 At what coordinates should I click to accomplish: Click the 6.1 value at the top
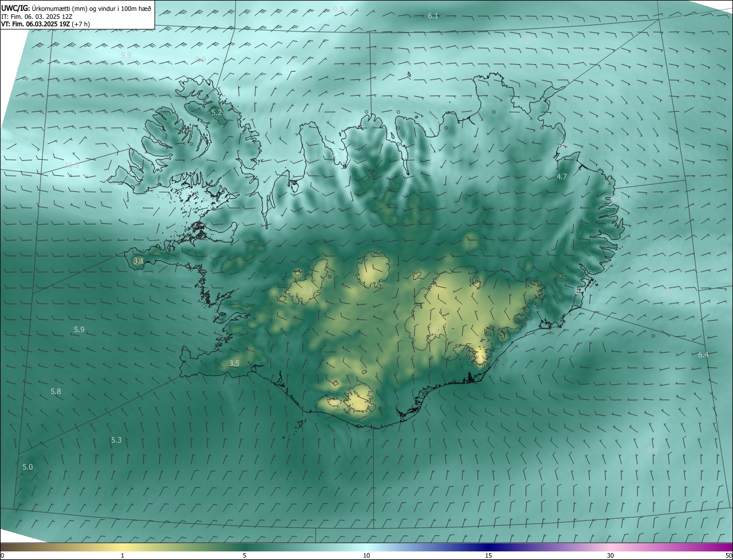pyautogui.click(x=433, y=16)
